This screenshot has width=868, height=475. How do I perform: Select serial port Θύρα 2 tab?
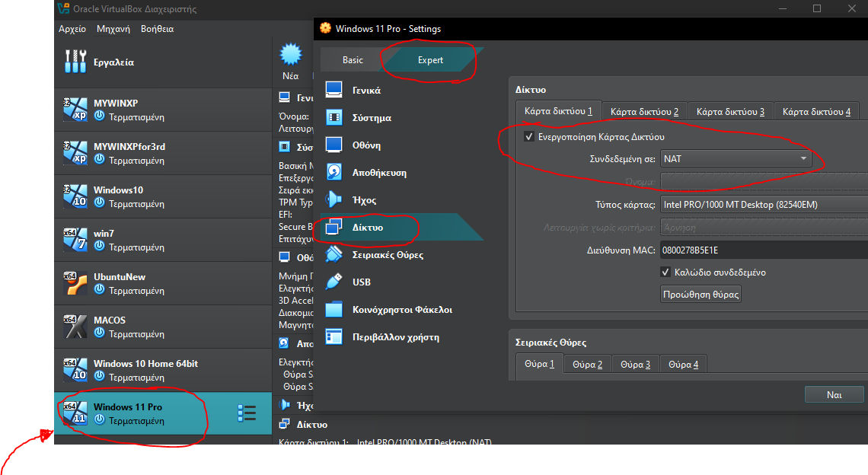tap(587, 365)
